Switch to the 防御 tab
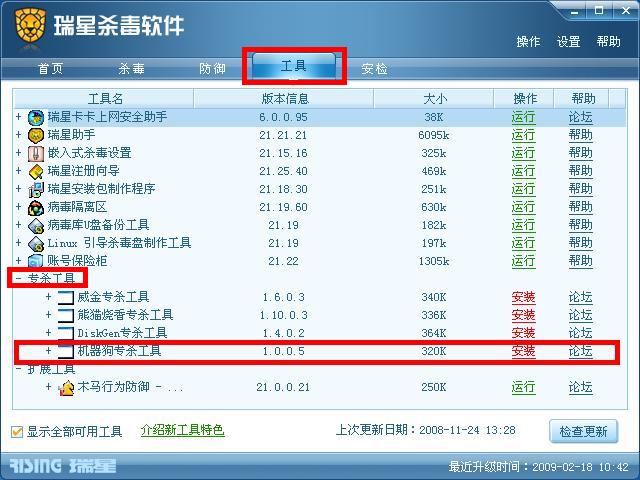The image size is (640, 480). 212,68
